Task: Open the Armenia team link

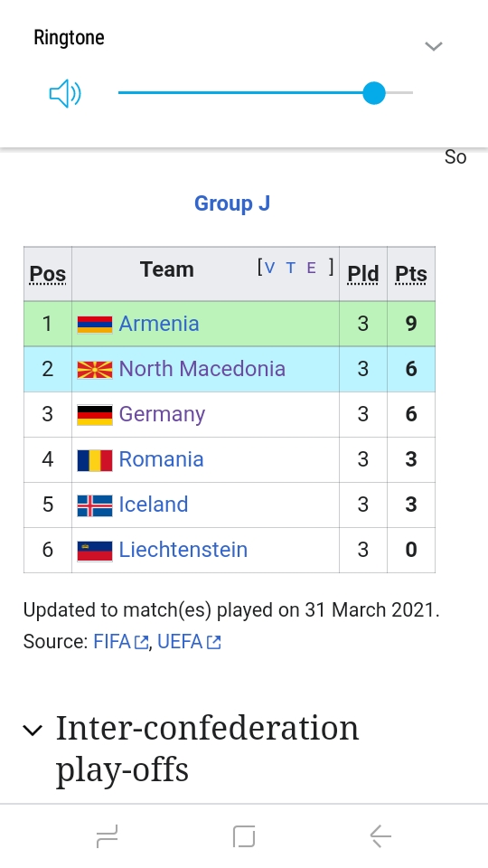Action: [159, 324]
